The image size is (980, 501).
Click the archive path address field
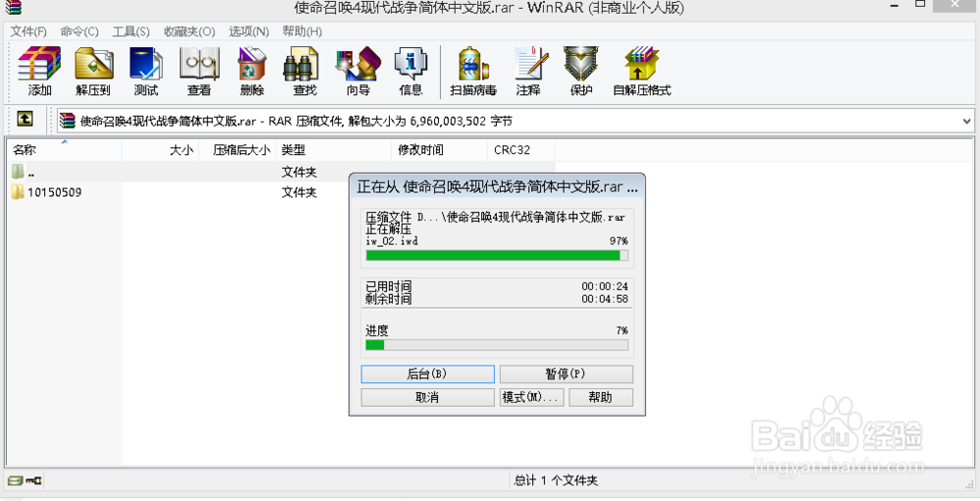pyautogui.click(x=515, y=121)
